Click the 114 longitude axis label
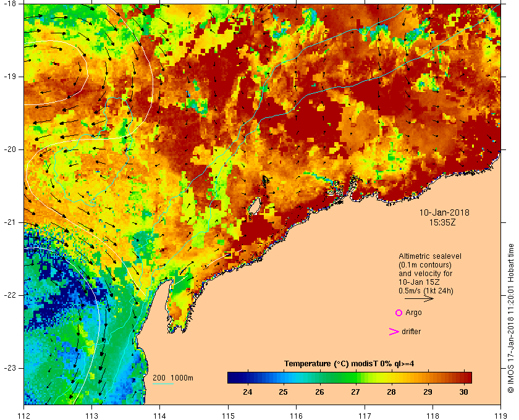The image size is (519, 420). pyautogui.click(x=160, y=416)
